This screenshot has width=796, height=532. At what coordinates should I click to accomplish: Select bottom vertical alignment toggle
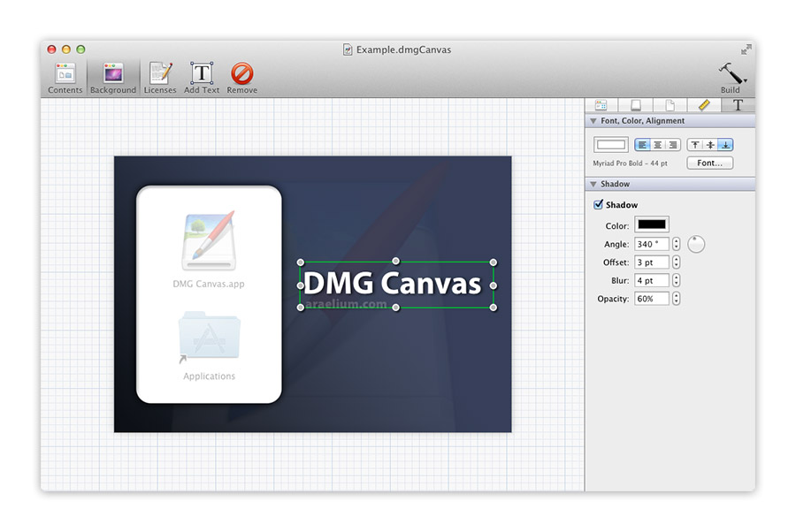725,145
